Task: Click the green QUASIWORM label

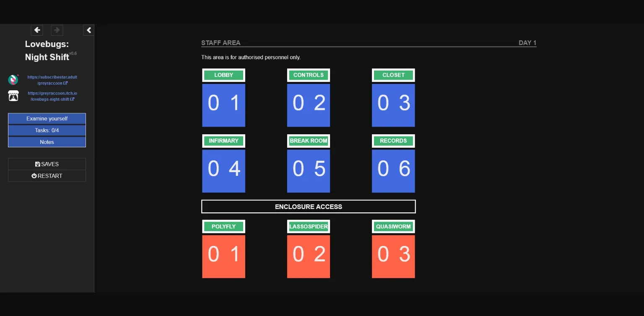Action: (x=393, y=227)
